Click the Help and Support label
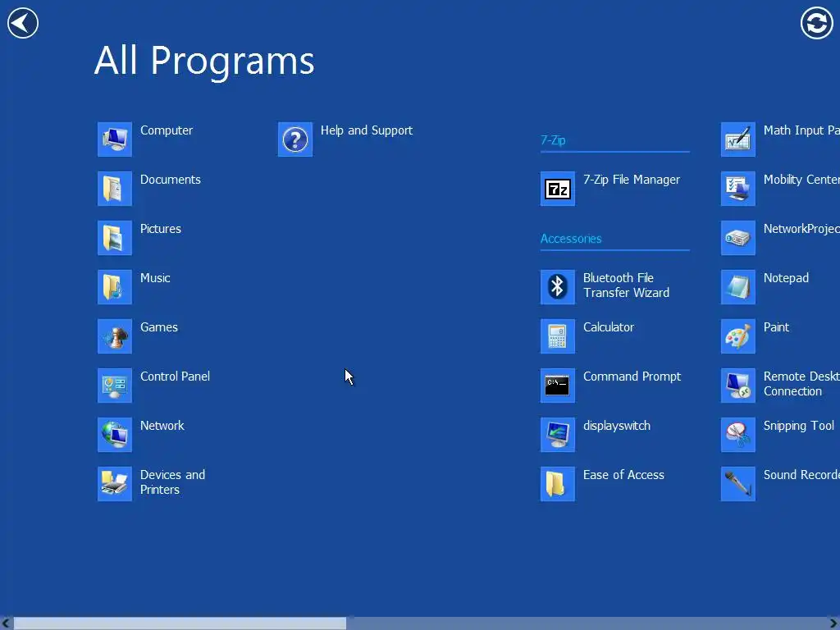 [x=367, y=130]
